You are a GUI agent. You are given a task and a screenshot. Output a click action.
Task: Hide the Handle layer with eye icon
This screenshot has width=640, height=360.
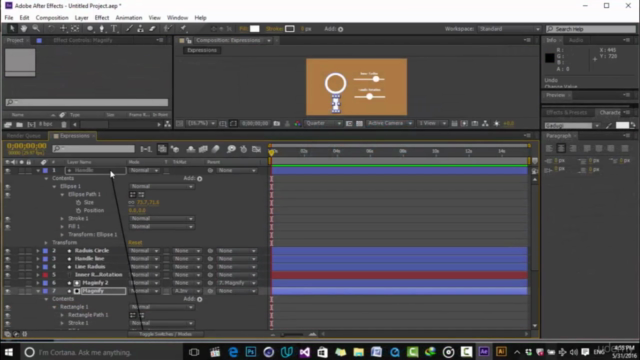point(7,171)
